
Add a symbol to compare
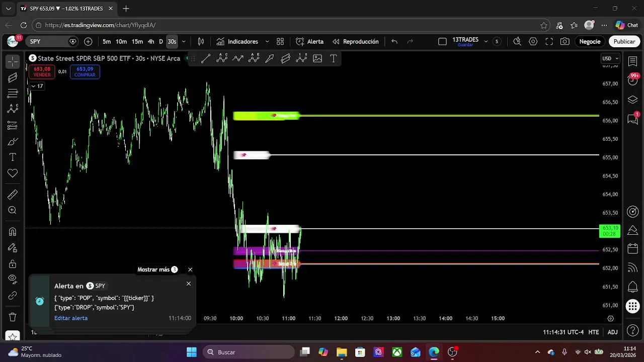pyautogui.click(x=88, y=42)
